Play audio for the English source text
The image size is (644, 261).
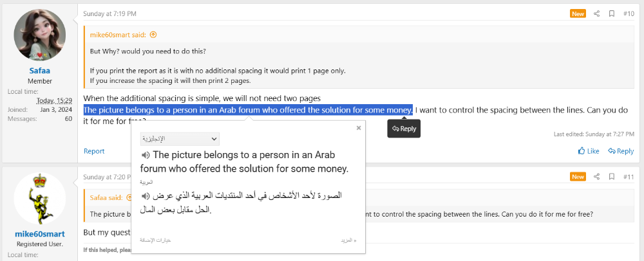tap(145, 156)
